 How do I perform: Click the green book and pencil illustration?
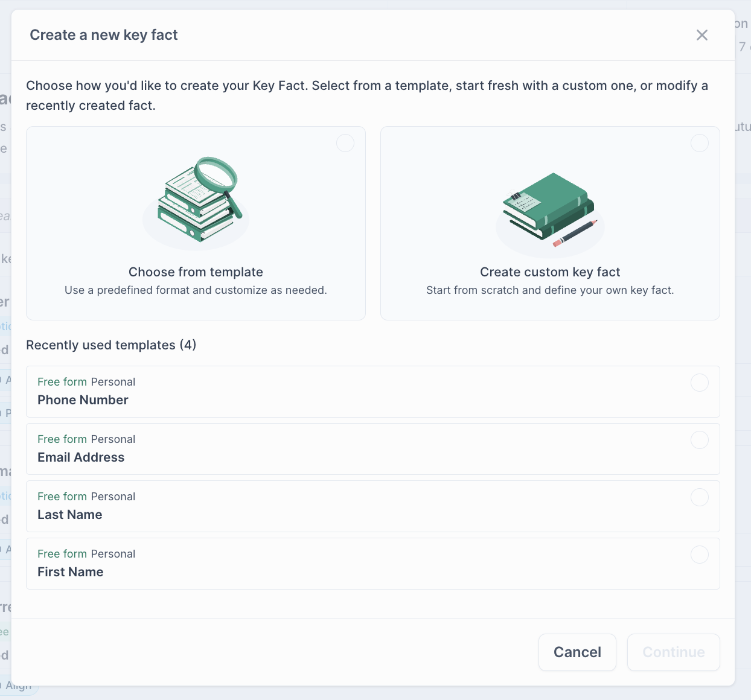549,209
